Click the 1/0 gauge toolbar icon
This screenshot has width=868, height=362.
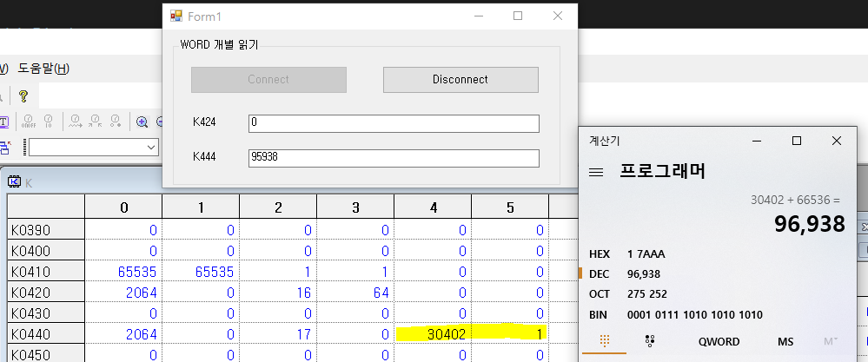(48, 121)
